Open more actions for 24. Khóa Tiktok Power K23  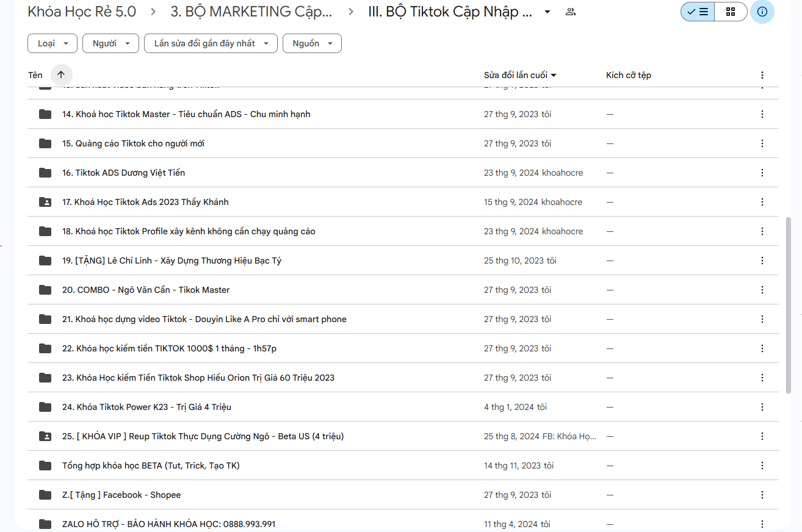point(762,407)
